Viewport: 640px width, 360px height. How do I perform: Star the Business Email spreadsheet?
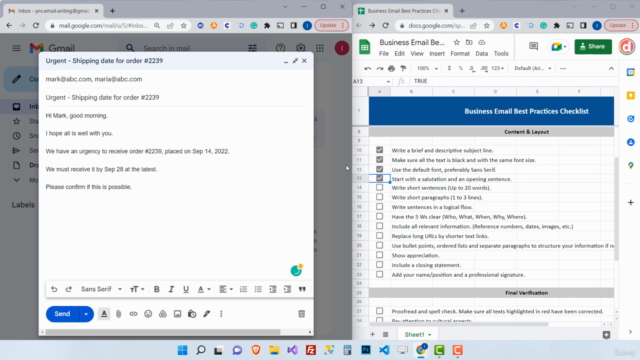(457, 42)
